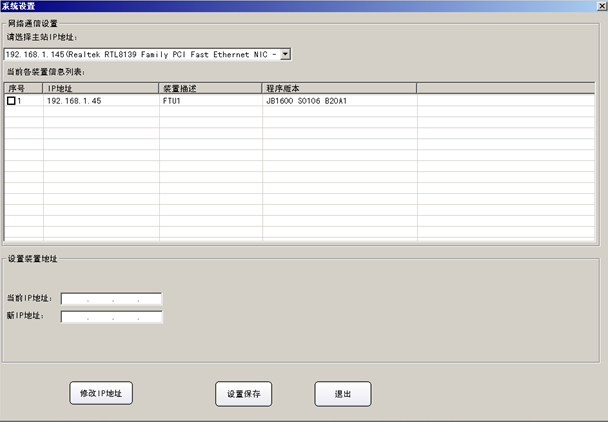
Task: Click the blank rightmost table column header
Action: 505,88
